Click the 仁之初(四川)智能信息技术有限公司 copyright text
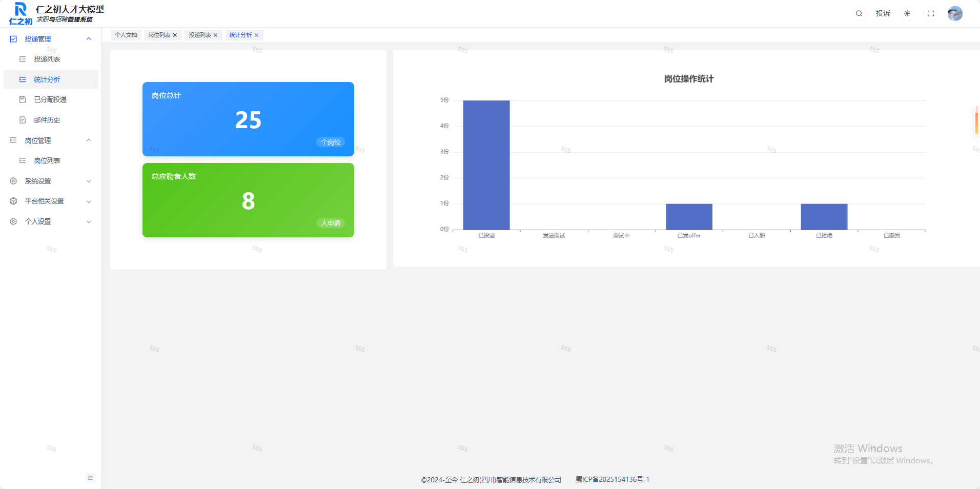 pos(511,480)
